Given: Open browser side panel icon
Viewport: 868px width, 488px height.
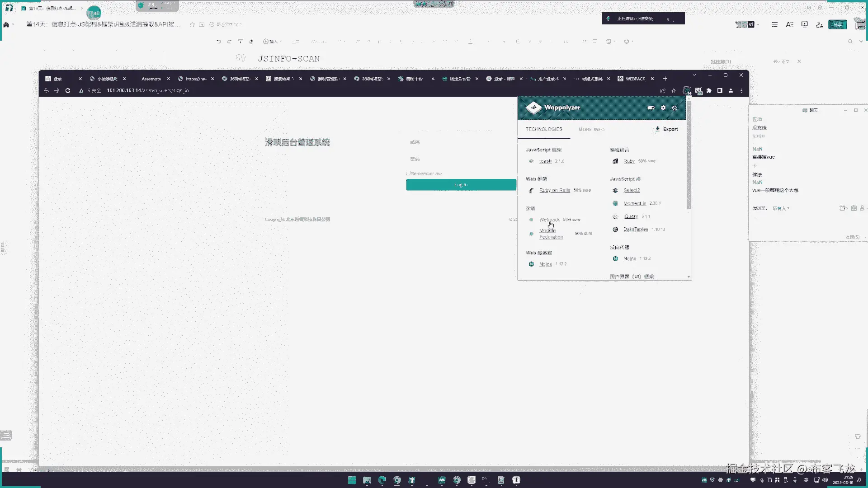Looking at the screenshot, I should [x=720, y=91].
